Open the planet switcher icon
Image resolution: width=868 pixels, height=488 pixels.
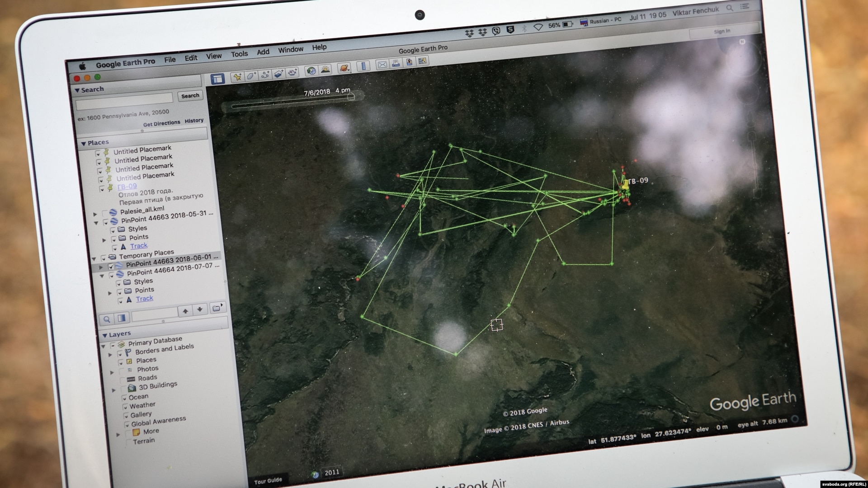pos(344,68)
